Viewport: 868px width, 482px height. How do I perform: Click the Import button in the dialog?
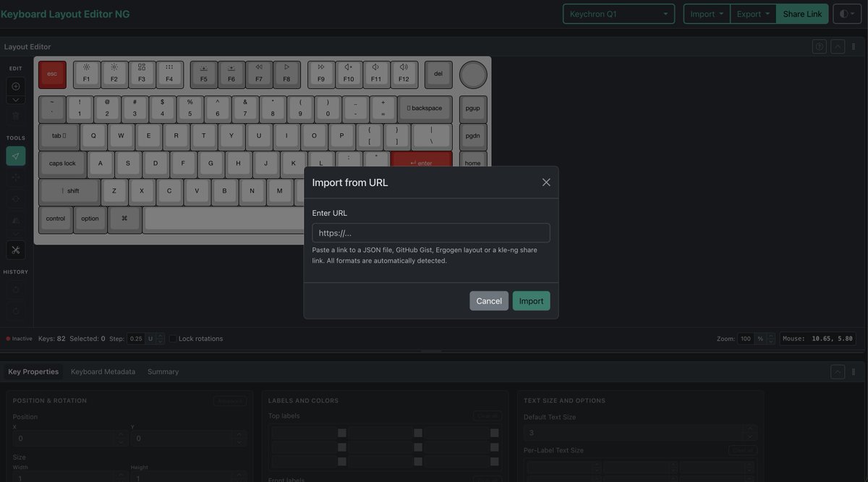tap(531, 300)
